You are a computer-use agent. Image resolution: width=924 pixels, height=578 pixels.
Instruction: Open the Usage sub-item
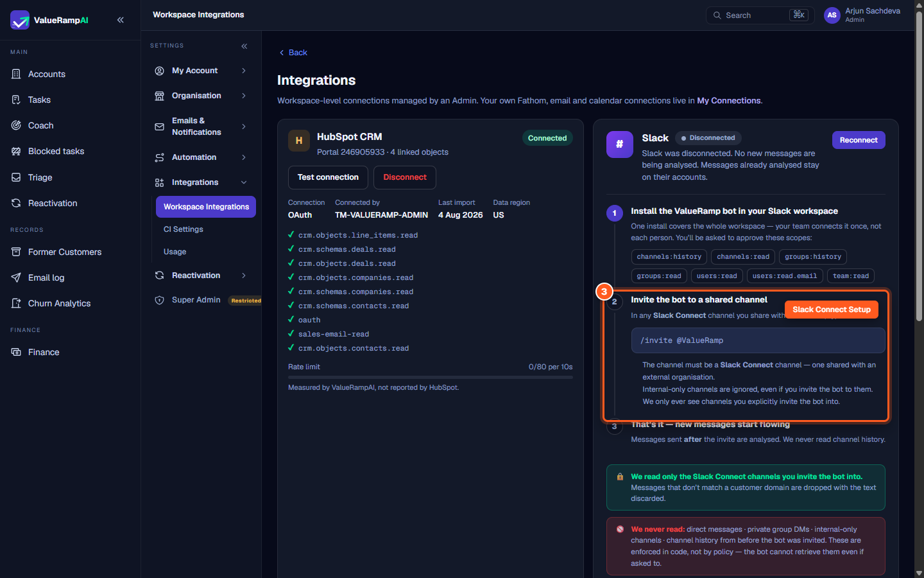pyautogui.click(x=175, y=252)
